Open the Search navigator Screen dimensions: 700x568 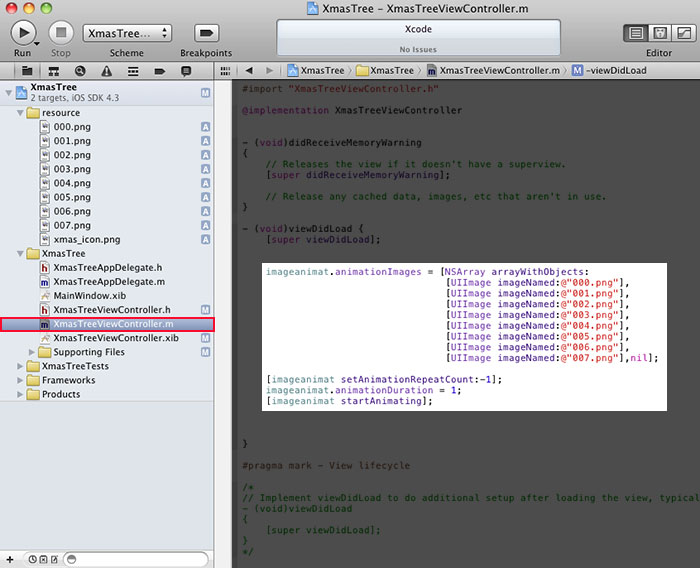(80, 71)
